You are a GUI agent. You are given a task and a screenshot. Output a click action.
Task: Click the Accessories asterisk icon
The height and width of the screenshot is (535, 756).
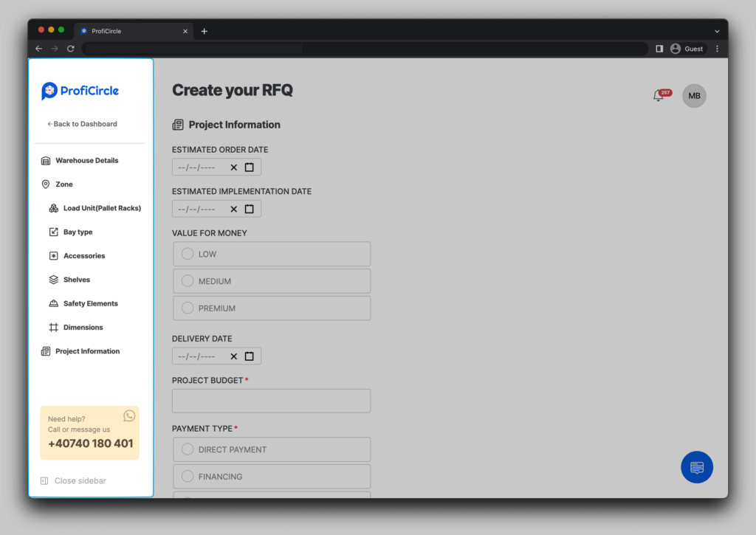(x=53, y=256)
